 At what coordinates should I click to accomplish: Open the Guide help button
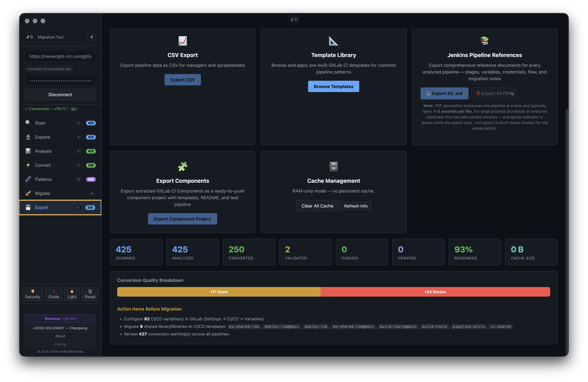pyautogui.click(x=53, y=294)
